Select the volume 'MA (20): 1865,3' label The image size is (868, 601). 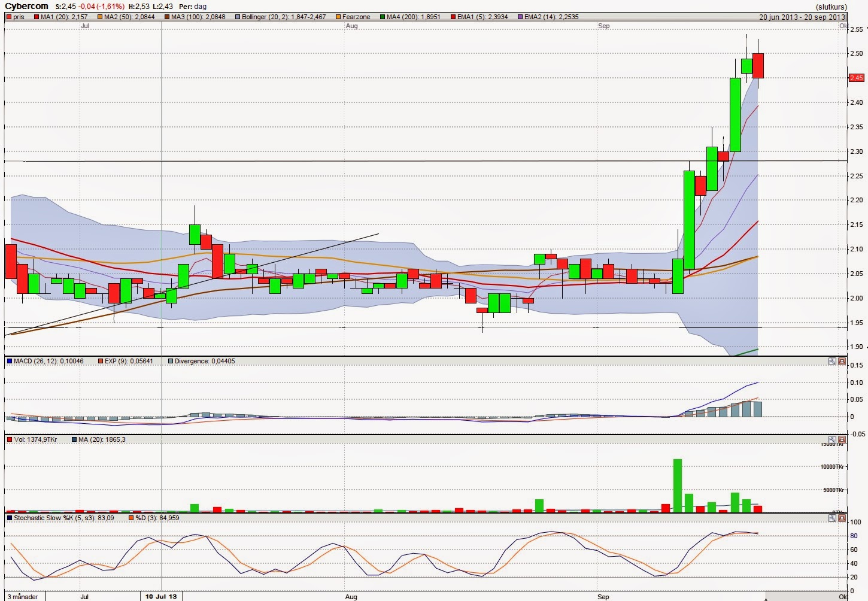point(102,439)
